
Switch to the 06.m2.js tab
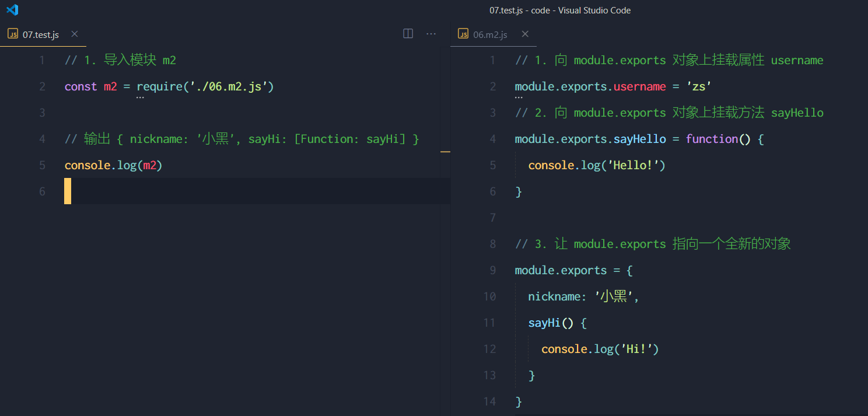[490, 35]
